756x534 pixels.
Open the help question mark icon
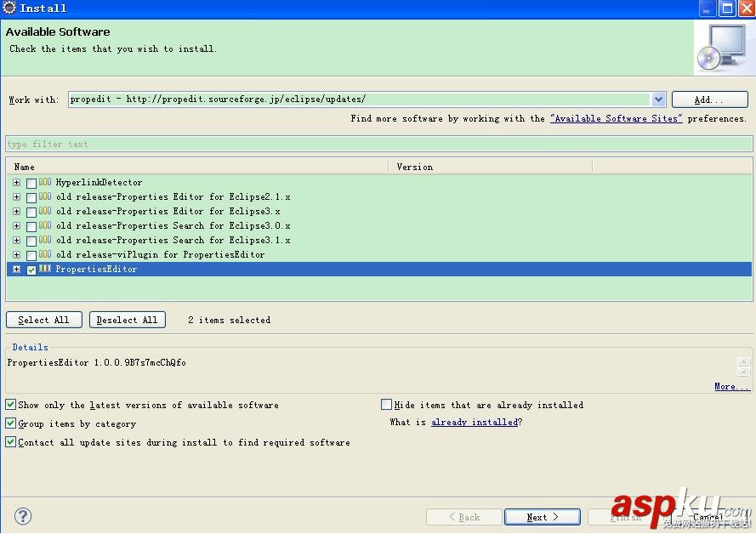tap(23, 516)
